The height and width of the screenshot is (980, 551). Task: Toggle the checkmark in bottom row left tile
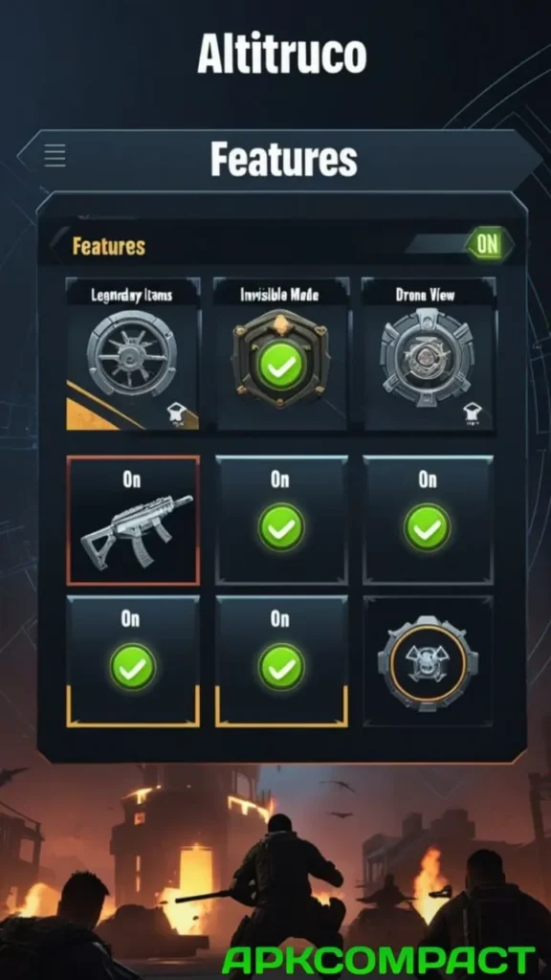click(x=132, y=667)
